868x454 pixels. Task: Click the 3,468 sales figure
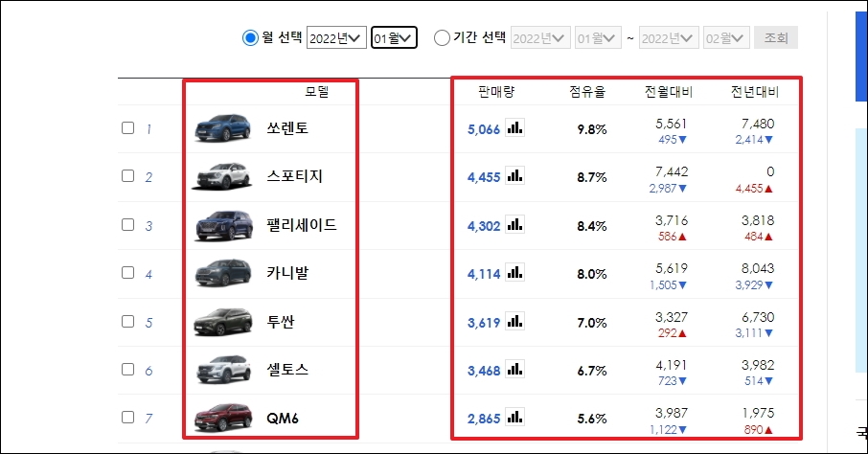484,371
